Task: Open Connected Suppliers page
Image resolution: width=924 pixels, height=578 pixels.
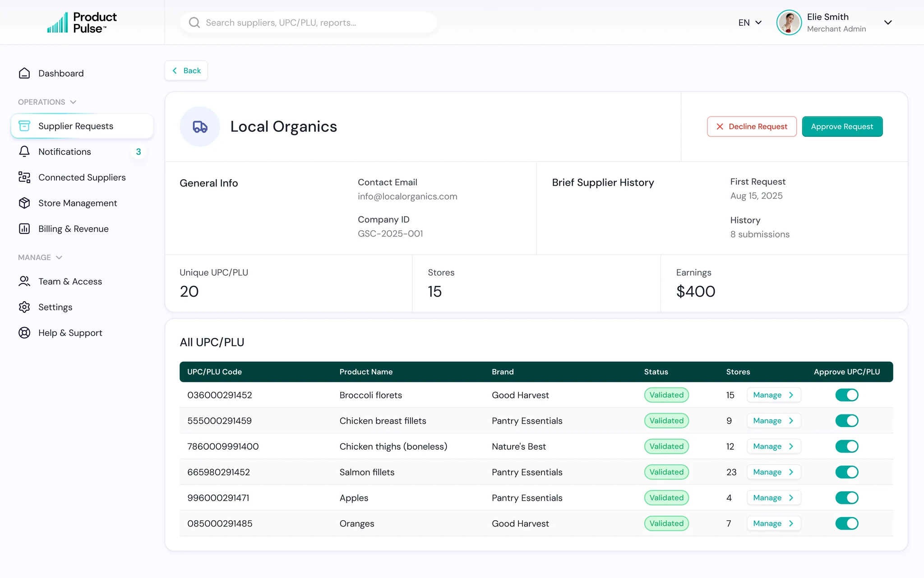Action: coord(82,177)
